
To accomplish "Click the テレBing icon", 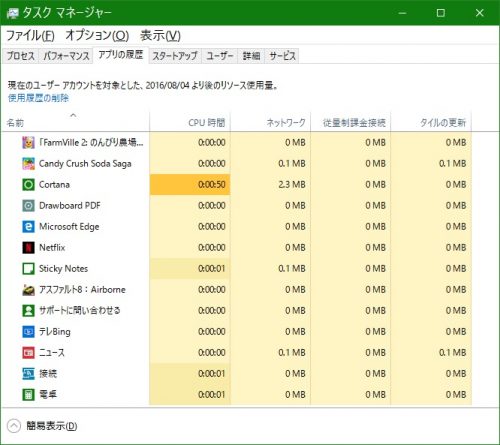I will click(x=28, y=332).
